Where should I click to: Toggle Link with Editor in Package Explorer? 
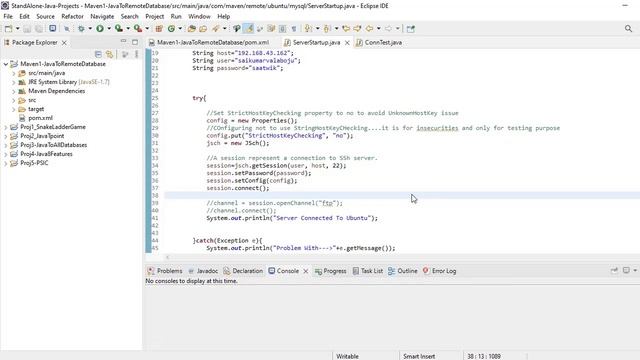click(109, 54)
